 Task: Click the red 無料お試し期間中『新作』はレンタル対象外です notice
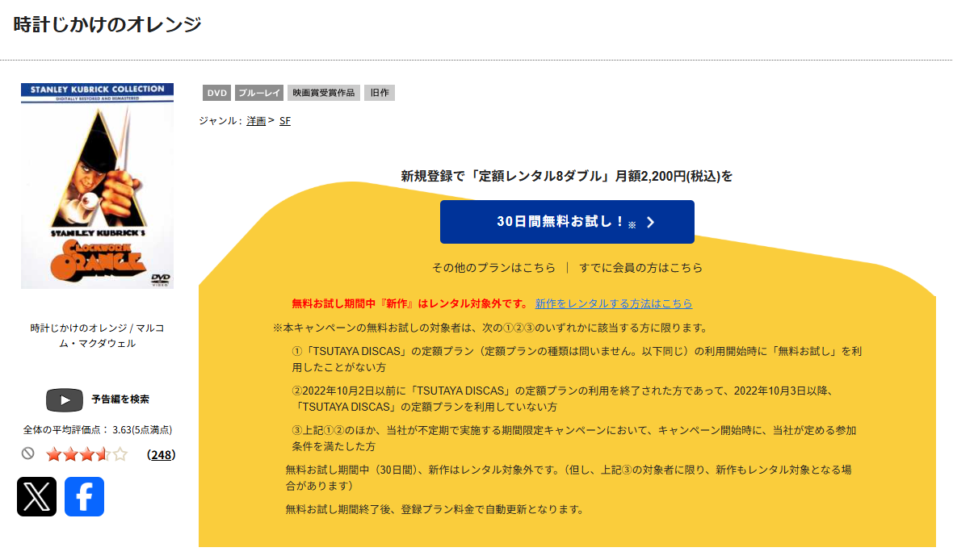pyautogui.click(x=410, y=303)
